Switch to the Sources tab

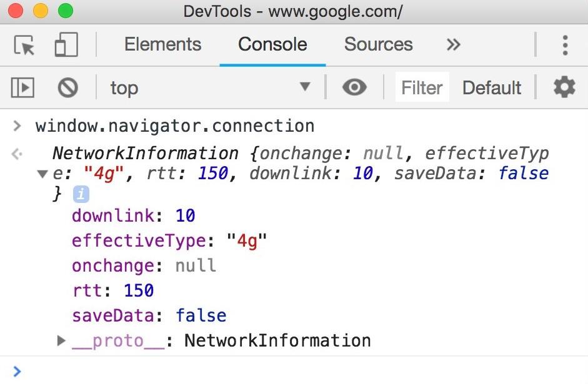pyautogui.click(x=378, y=44)
